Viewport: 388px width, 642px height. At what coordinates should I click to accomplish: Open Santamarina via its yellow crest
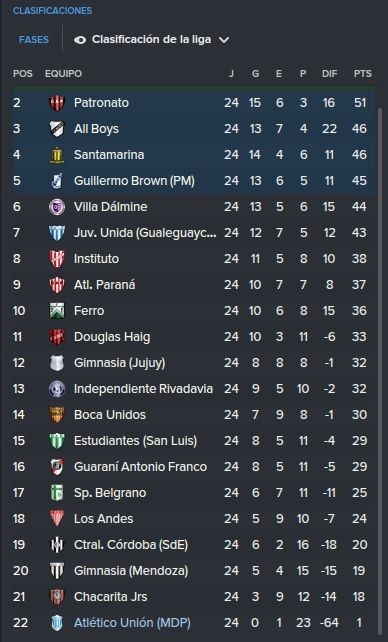[x=57, y=155]
